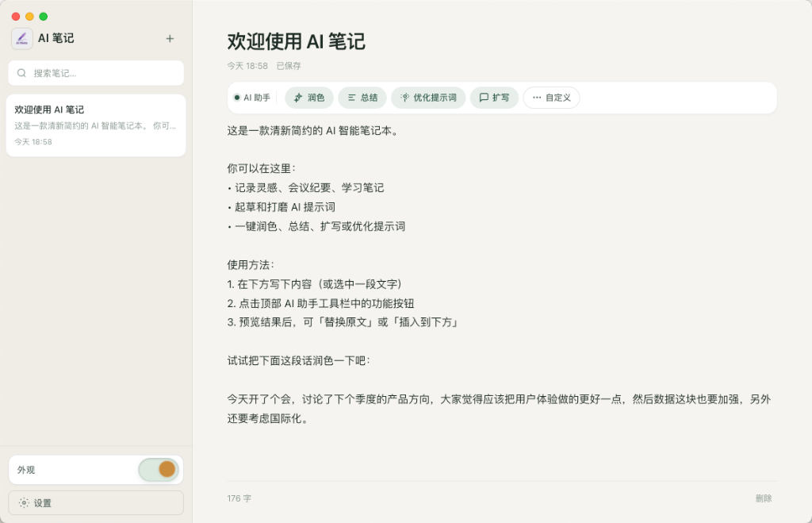
Task: Close the window with red button
Action: 16,17
